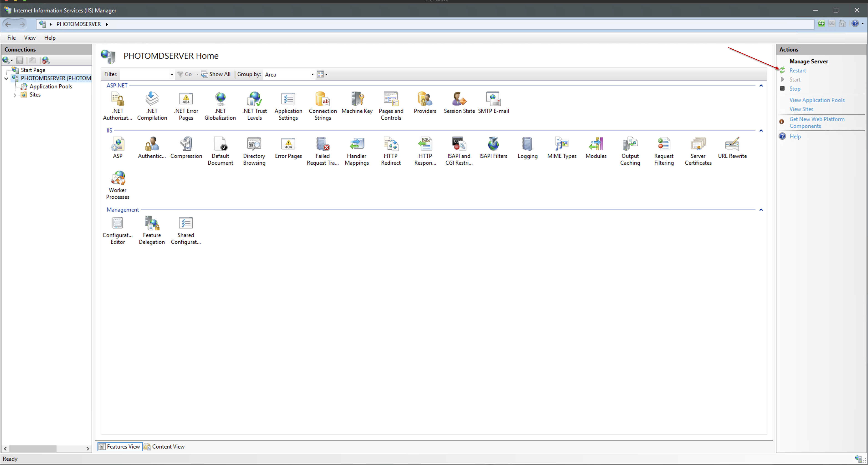Image resolution: width=868 pixels, height=465 pixels.
Task: Open the Feature Delegation icon
Action: (x=152, y=230)
